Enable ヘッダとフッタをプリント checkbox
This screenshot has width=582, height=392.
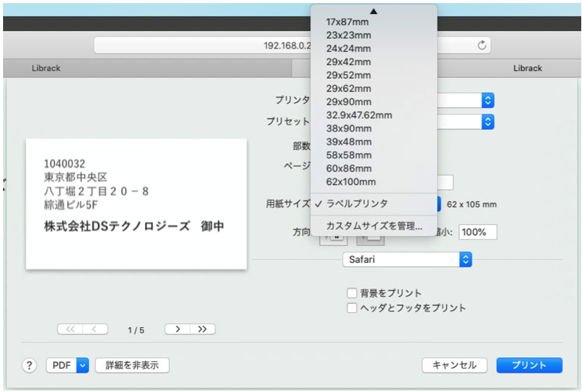[x=352, y=308]
